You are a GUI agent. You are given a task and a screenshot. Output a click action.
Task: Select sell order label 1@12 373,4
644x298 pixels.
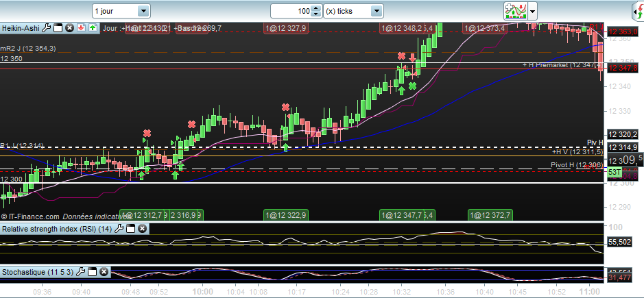tap(484, 28)
